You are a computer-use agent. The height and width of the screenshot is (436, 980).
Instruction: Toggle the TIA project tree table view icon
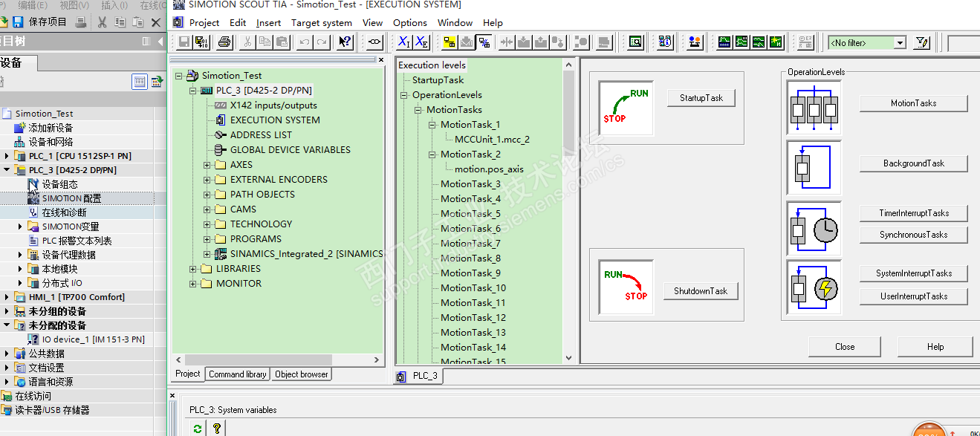140,82
